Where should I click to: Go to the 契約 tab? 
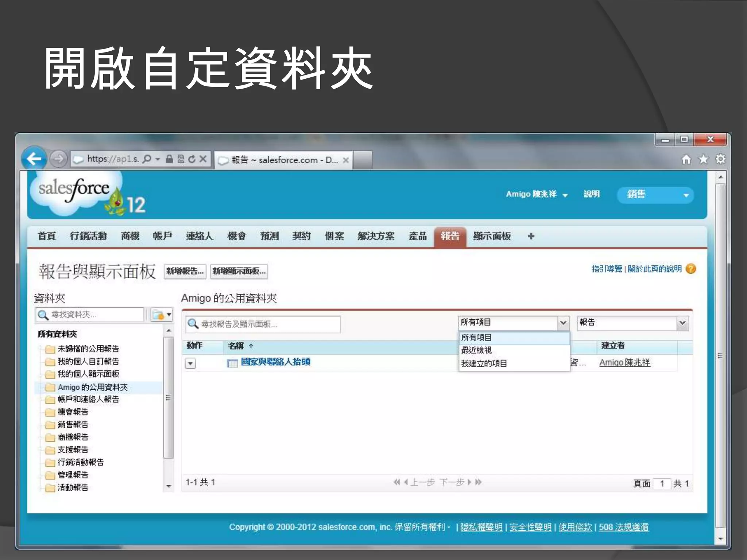click(301, 236)
